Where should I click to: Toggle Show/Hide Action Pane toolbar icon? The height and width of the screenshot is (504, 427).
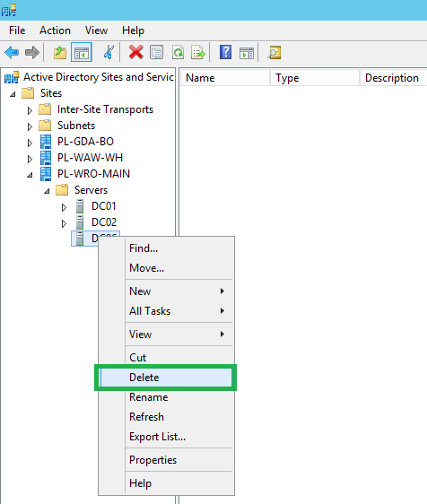point(247,53)
